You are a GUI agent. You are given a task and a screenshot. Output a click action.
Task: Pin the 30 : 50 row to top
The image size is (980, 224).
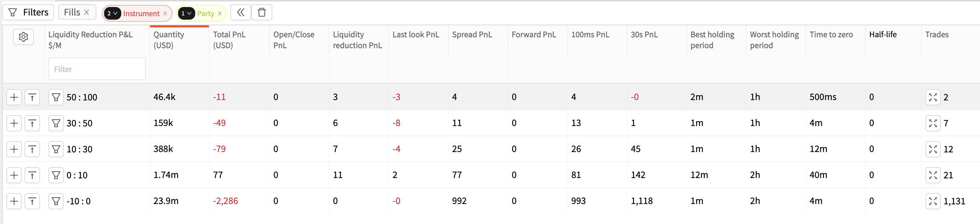click(x=32, y=123)
